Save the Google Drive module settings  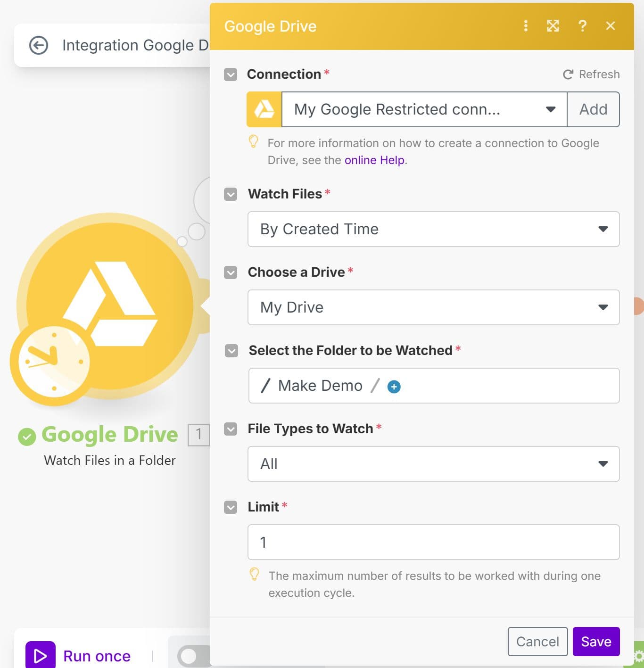[596, 642]
